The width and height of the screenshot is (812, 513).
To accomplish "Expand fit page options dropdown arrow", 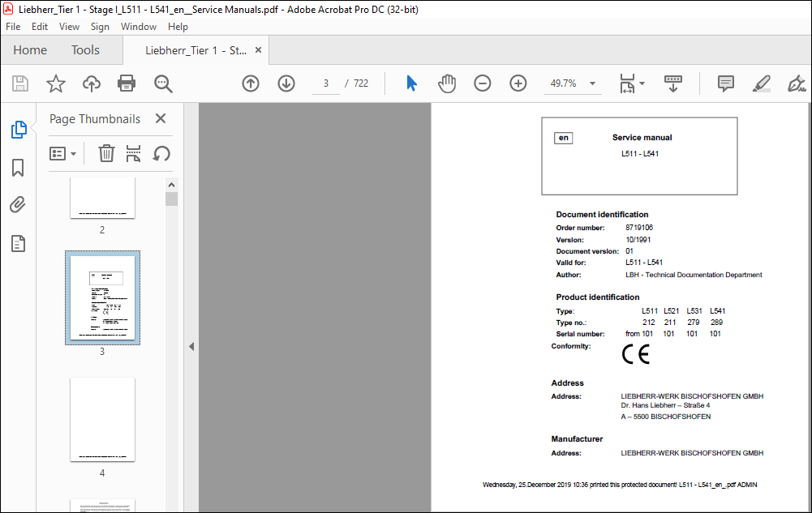I will click(x=642, y=83).
